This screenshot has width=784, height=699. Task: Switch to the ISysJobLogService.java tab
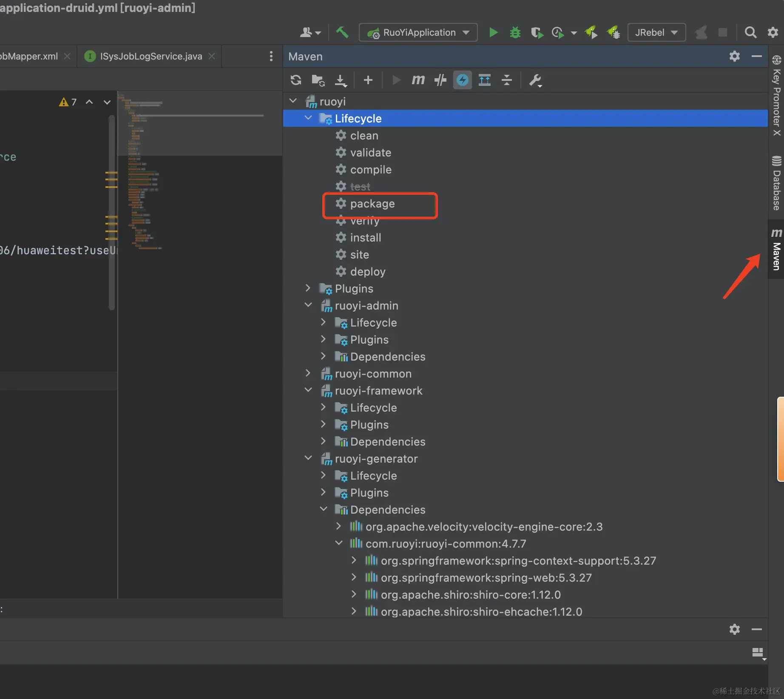coord(151,56)
